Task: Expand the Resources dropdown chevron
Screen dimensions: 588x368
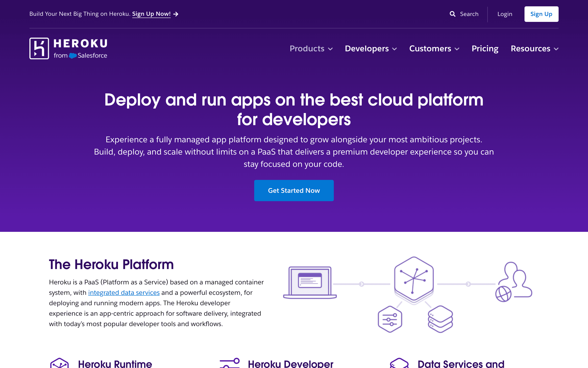Action: [556, 49]
